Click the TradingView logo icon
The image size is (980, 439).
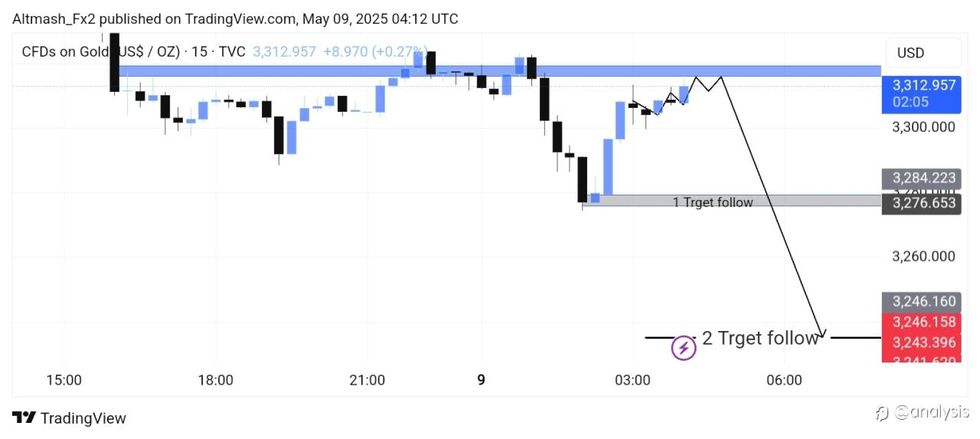pos(24,418)
